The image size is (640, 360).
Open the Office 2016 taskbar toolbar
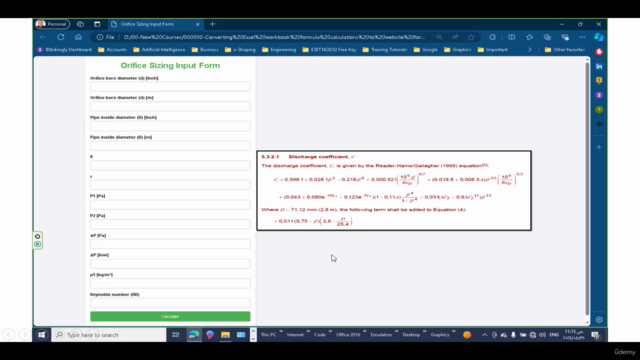[x=348, y=335]
